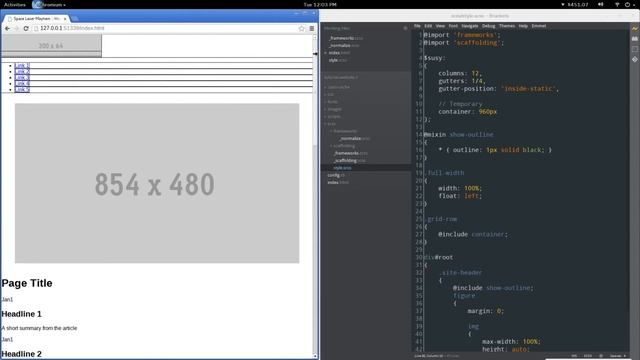Collapse the scss folder in project tree
Viewport: 640px width, 360px height.
click(330, 124)
